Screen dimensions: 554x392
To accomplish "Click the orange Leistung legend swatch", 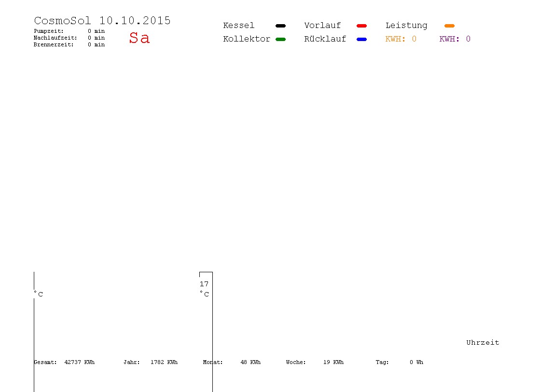I will 449,26.
